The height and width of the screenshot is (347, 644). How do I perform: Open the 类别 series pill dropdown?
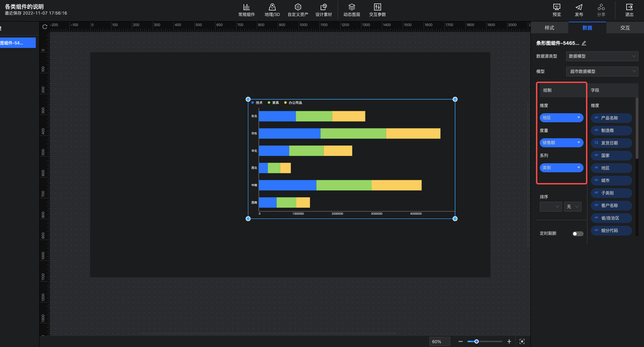click(x=561, y=168)
